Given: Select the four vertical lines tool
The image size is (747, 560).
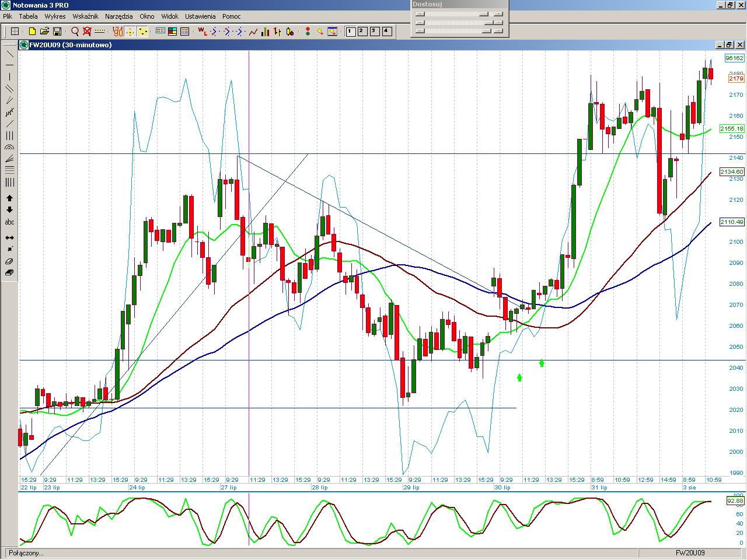Looking at the screenshot, I should 9,183.
